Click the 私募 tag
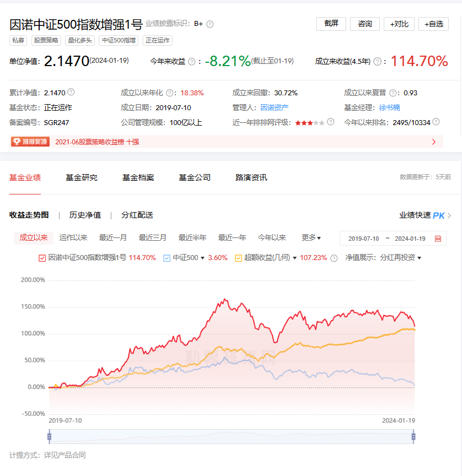This screenshot has width=462, height=476. coord(18,40)
